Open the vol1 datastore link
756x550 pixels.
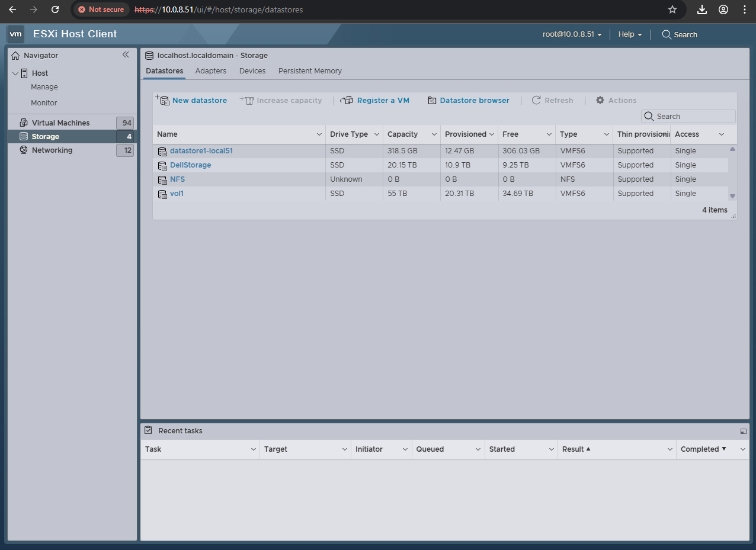177,194
